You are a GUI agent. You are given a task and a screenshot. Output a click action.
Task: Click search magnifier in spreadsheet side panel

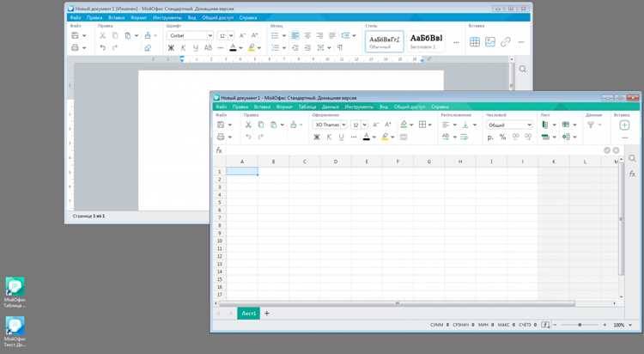coord(632,158)
